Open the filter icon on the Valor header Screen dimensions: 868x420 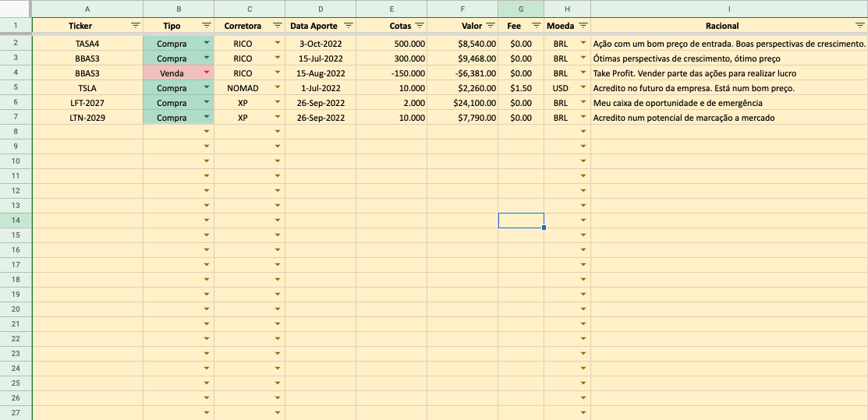(x=491, y=26)
